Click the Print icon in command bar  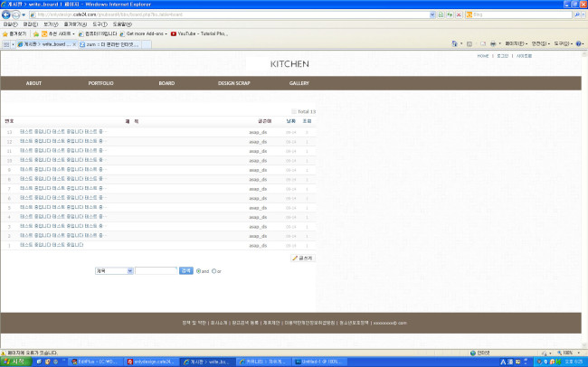(491, 43)
